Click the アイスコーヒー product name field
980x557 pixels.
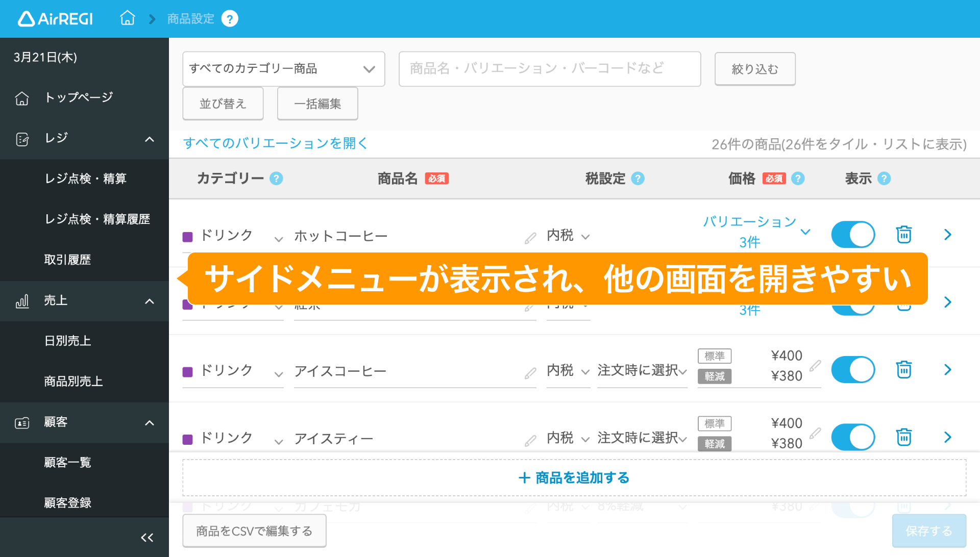click(415, 371)
